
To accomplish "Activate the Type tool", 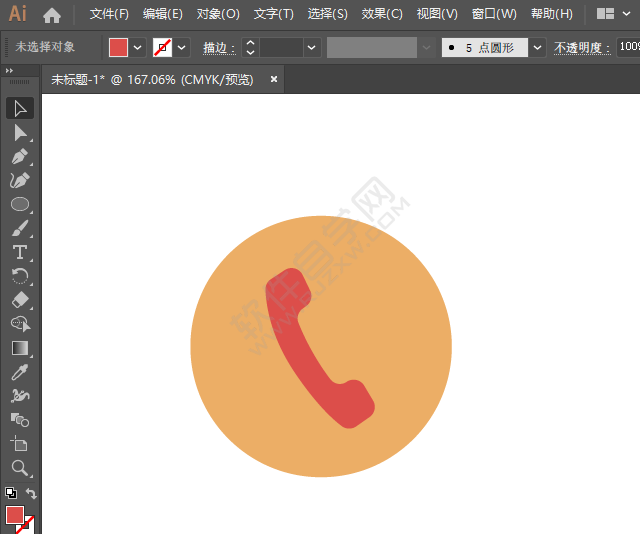I will coord(20,252).
